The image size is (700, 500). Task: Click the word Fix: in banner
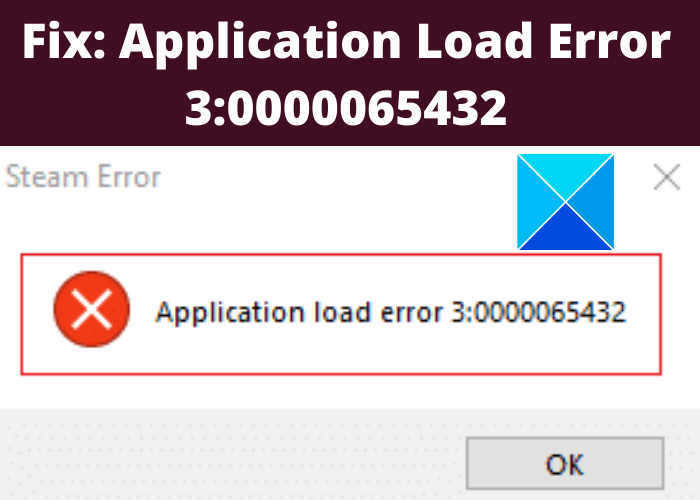(x=64, y=42)
